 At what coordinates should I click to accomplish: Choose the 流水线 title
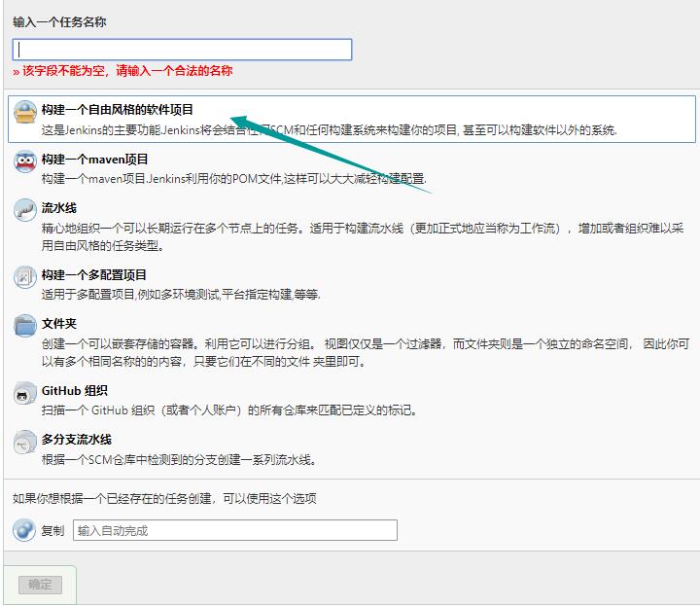click(59, 207)
